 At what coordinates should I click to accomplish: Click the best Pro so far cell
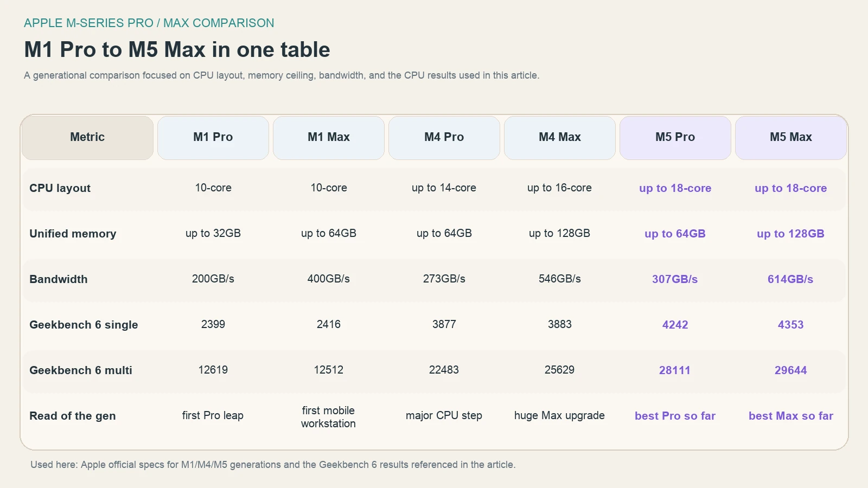(675, 416)
